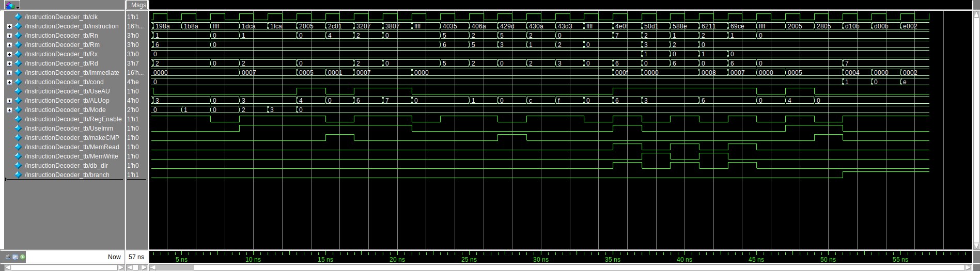The image size is (980, 271).
Task: Click the ALUop signal diamond icon
Action: pos(19,101)
